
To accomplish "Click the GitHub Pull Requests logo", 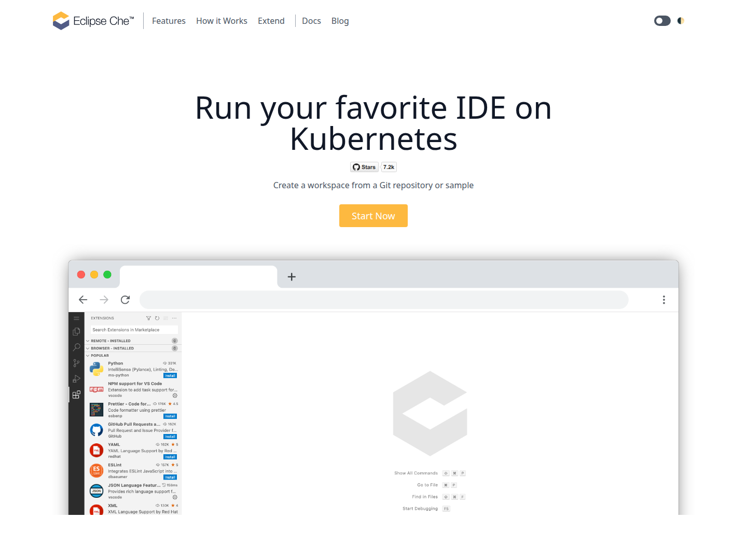I will [x=96, y=430].
